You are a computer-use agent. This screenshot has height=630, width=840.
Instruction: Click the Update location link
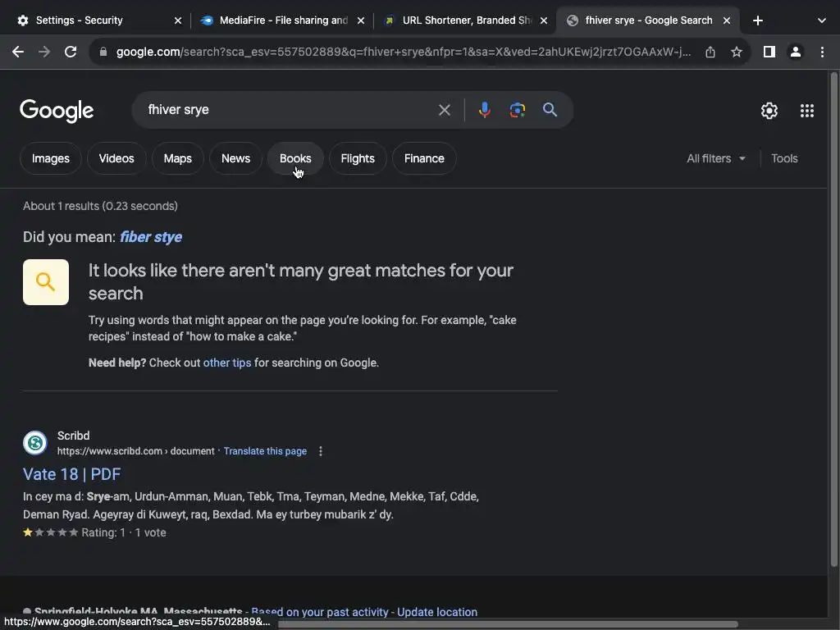437,612
